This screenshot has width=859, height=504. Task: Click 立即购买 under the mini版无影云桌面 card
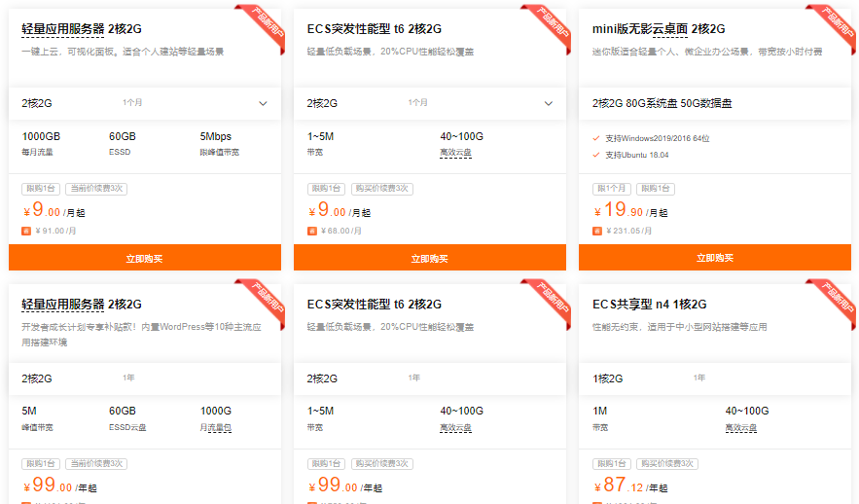tap(715, 258)
